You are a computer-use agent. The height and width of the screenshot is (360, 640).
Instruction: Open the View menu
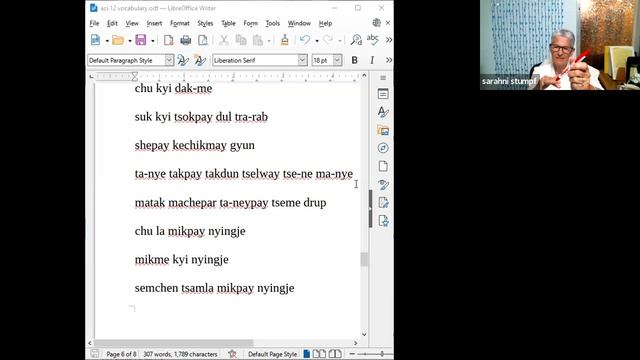(x=132, y=23)
